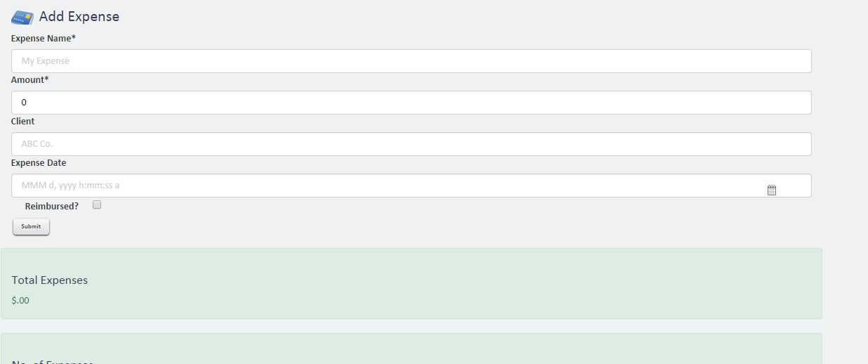
Task: Select the Client field with ABC Co. placeholder
Action: (x=411, y=144)
